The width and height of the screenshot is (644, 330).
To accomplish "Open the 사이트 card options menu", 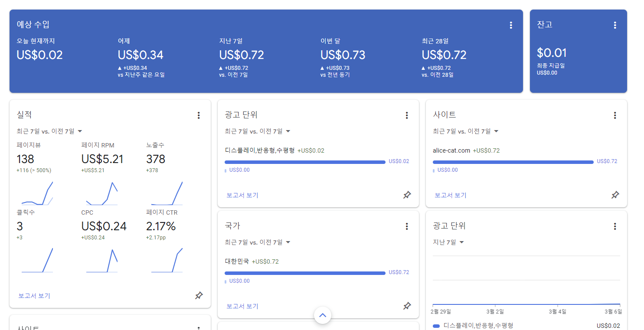I will pos(615,115).
